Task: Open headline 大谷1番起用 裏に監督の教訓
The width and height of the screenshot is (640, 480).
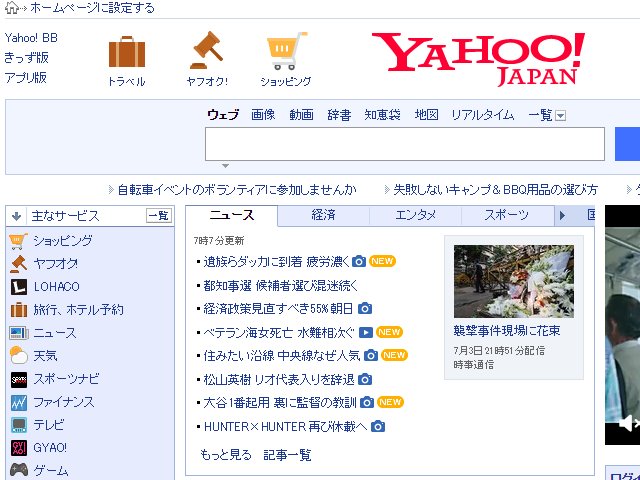Action: pyautogui.click(x=280, y=403)
